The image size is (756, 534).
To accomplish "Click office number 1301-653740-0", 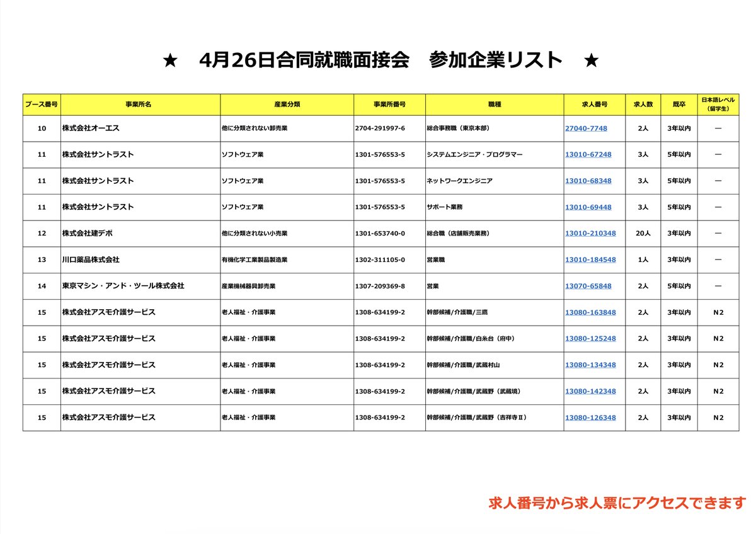I will (380, 234).
